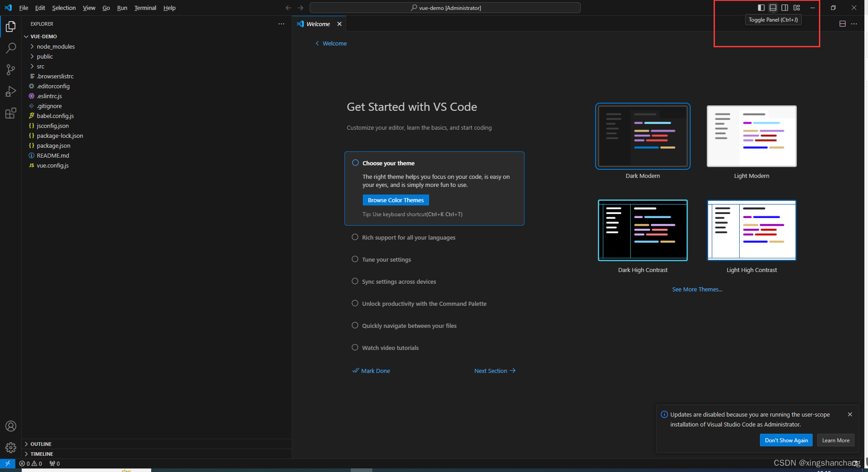Open the Search view icon
Screen dimensions: 868x472
[x=11, y=48]
